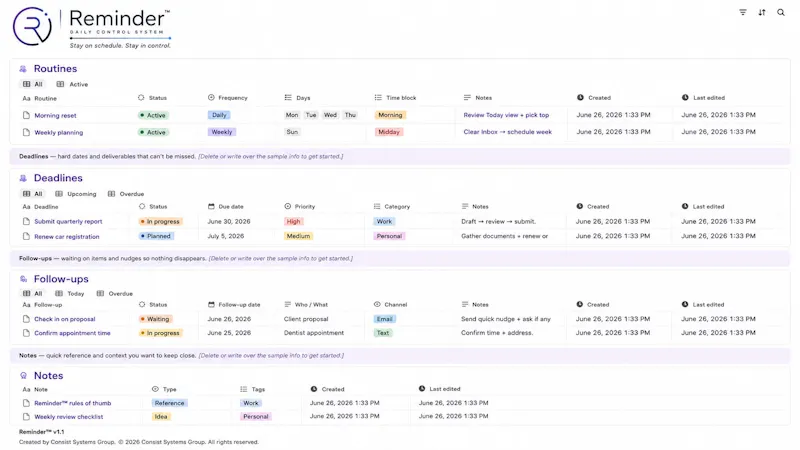
Task: Open the Weekly planning routine
Action: click(x=59, y=133)
